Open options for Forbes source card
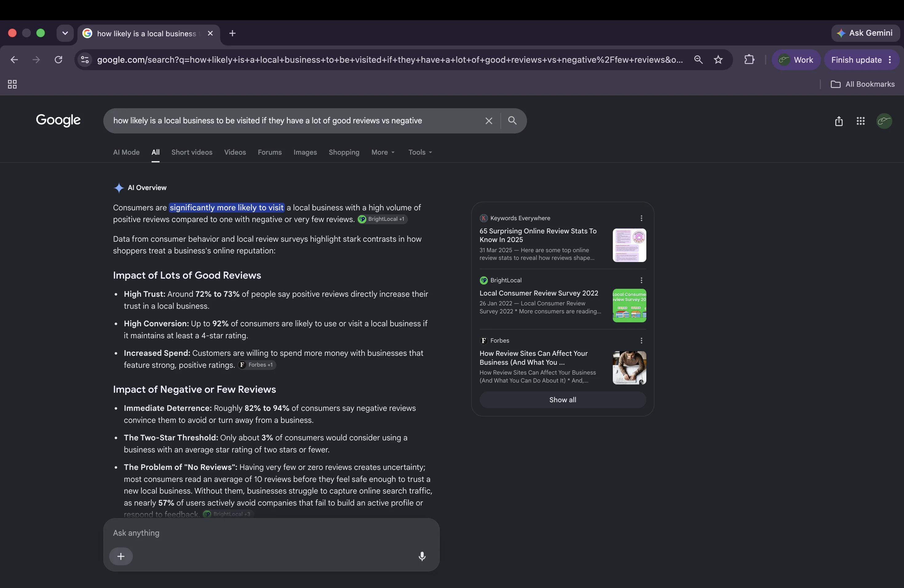 click(641, 341)
